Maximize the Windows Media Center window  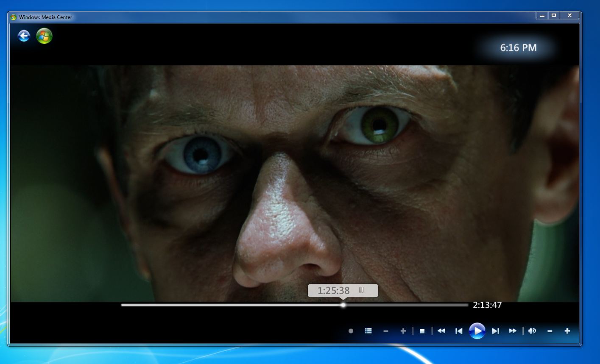point(553,16)
